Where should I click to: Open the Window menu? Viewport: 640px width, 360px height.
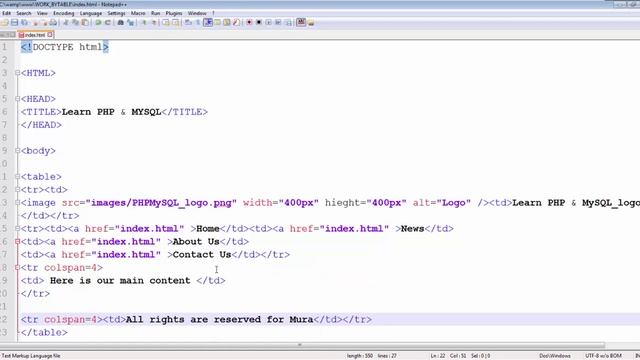197,13
